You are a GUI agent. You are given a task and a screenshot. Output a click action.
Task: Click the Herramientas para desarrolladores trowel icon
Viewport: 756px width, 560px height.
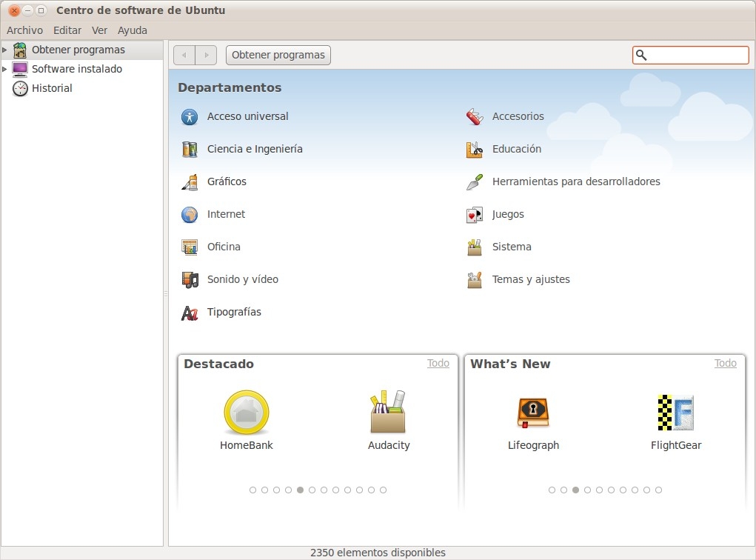pos(475,181)
